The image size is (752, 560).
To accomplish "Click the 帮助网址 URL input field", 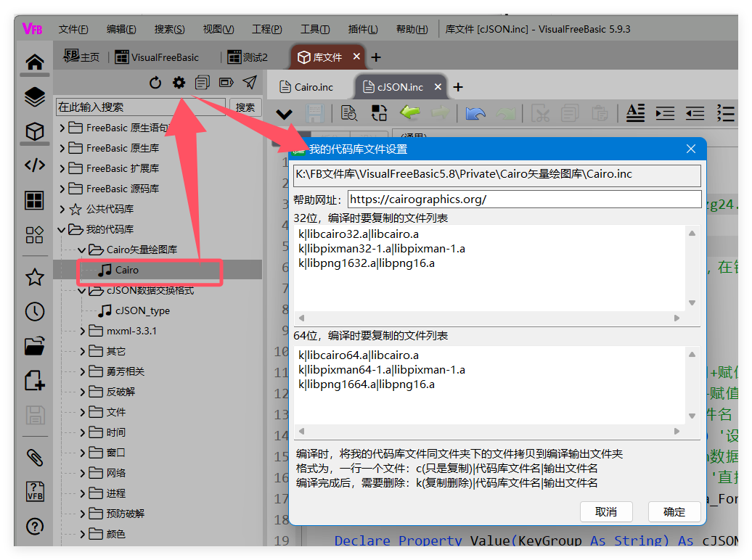I will [x=524, y=199].
